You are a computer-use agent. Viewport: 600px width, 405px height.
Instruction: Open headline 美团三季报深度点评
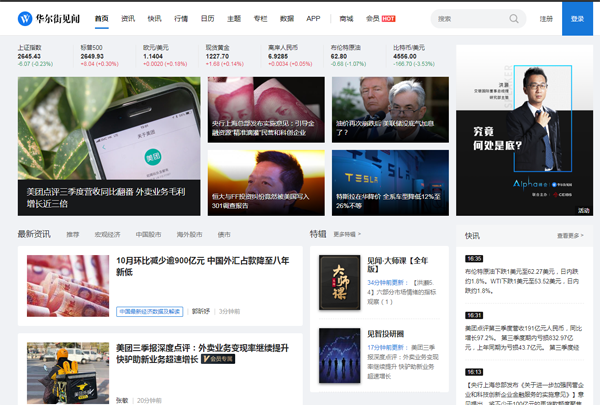(x=202, y=353)
